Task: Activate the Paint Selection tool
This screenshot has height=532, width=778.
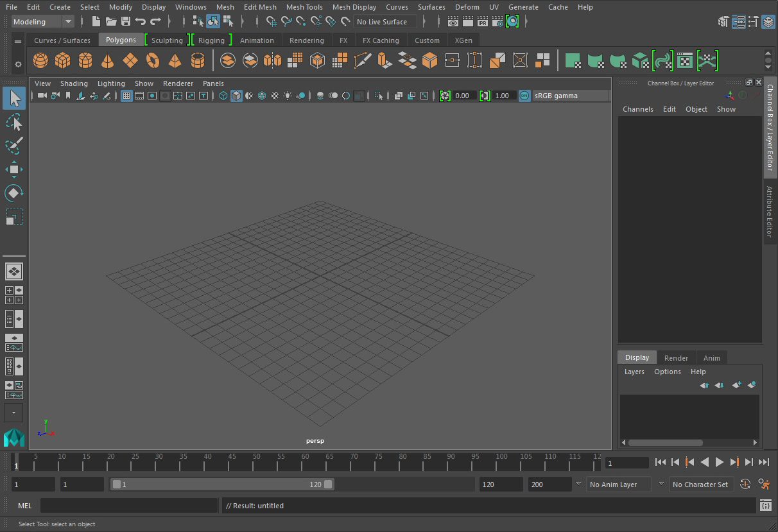Action: [x=14, y=146]
